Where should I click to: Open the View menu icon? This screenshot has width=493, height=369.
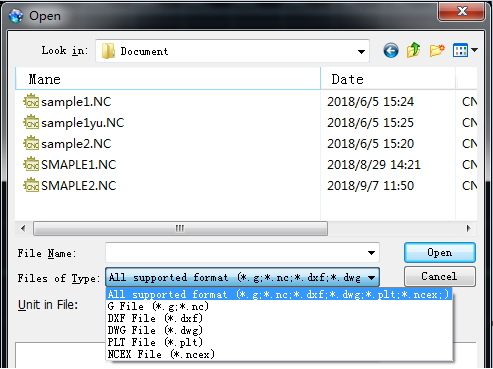[465, 51]
